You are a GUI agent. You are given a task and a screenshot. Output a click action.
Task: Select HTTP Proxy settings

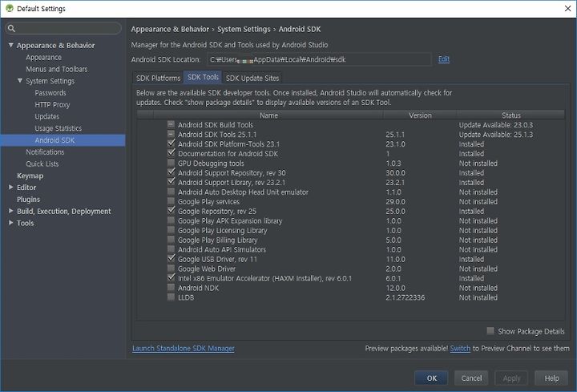(52, 104)
